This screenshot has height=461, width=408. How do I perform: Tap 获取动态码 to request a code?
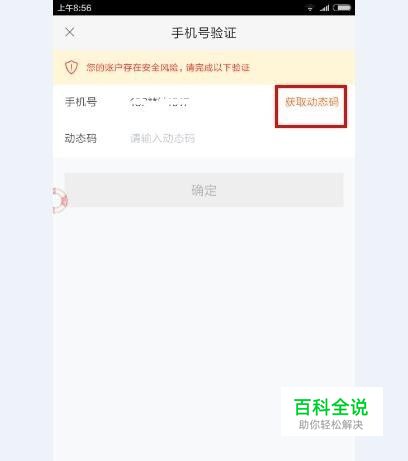pyautogui.click(x=312, y=102)
